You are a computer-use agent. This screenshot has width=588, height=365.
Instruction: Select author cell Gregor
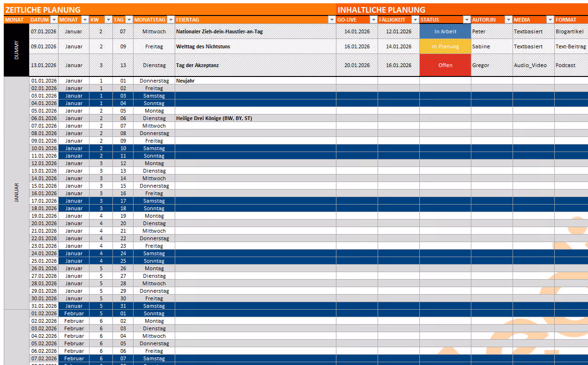(492, 65)
